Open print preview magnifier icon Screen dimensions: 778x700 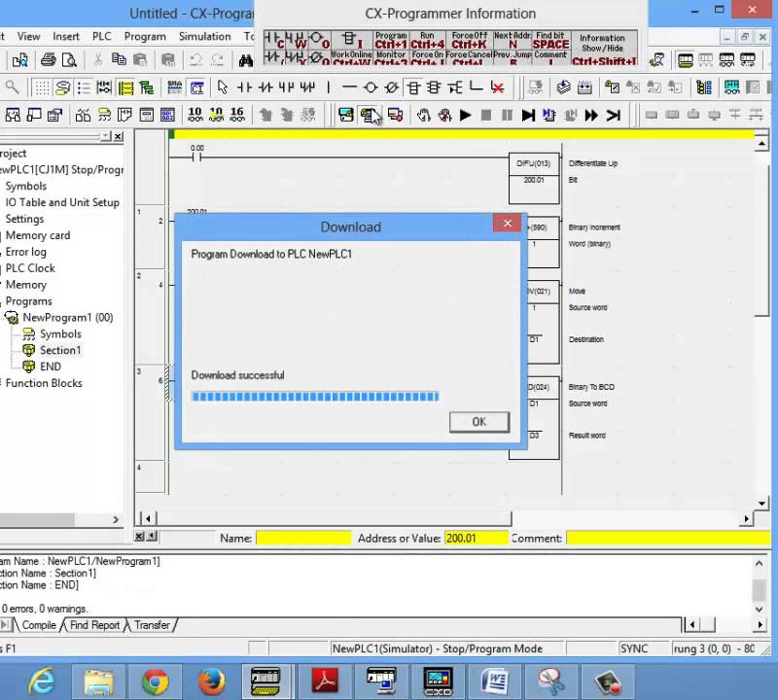coord(69,60)
